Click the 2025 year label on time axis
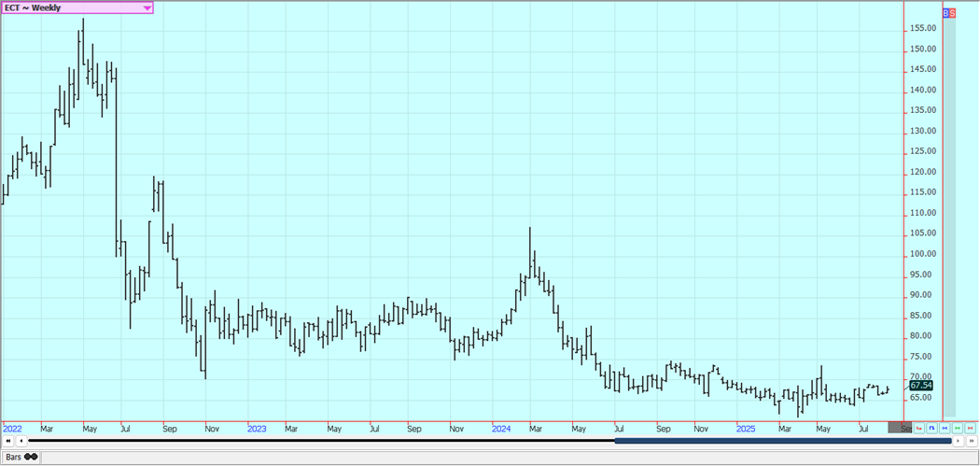This screenshot has height=466, width=980. click(x=747, y=429)
